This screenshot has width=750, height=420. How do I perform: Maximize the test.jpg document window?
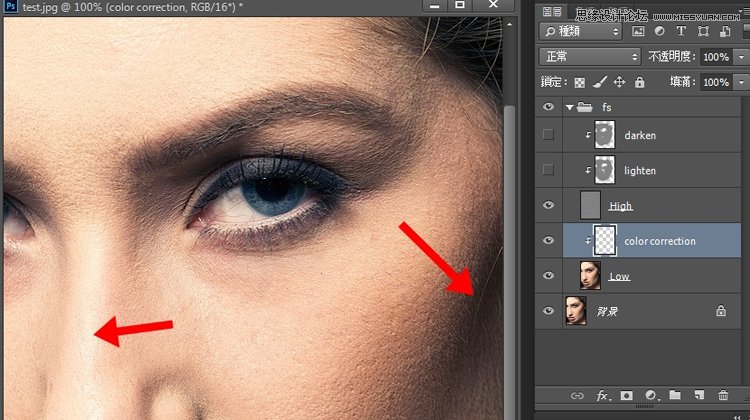pyautogui.click(x=460, y=5)
